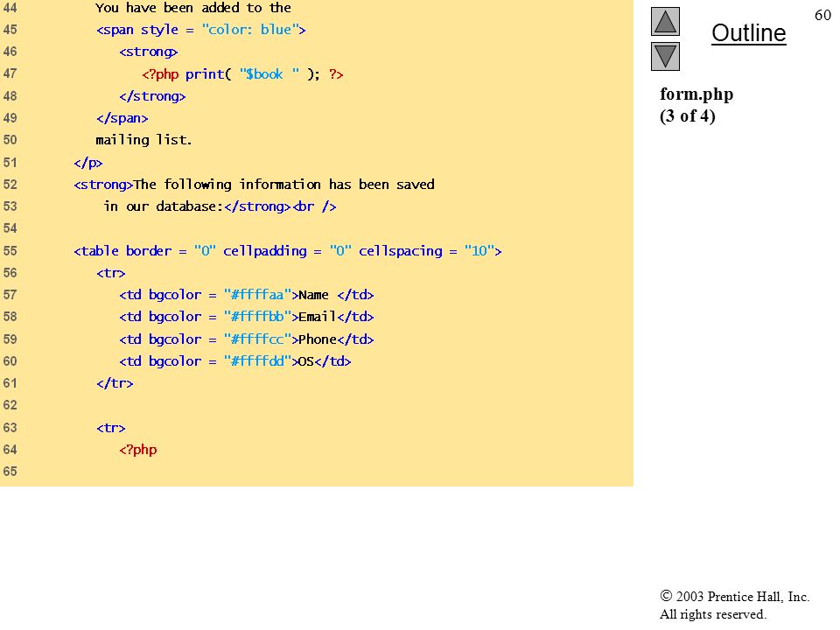840x630 pixels.
Task: Select the form.php title text
Action: [x=696, y=94]
